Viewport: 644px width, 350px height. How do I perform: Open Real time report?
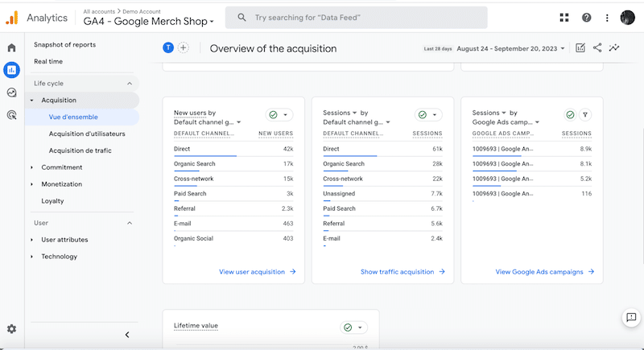48,61
